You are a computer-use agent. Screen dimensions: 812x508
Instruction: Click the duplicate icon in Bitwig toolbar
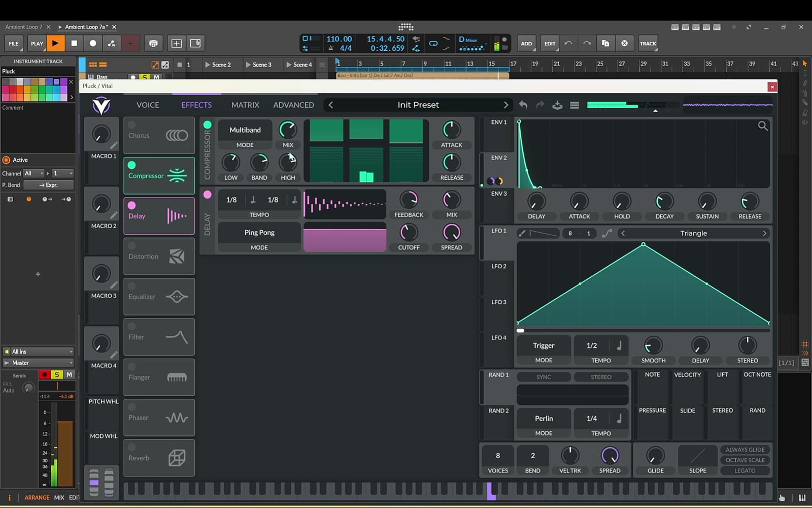click(605, 43)
